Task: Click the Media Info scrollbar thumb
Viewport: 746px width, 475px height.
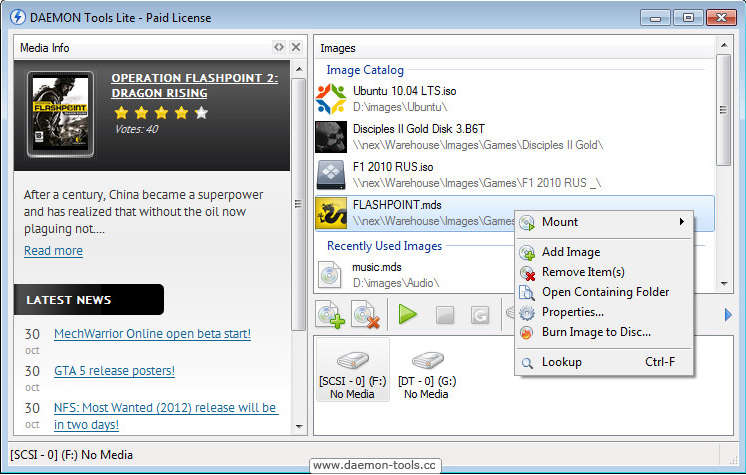Action: (x=299, y=204)
